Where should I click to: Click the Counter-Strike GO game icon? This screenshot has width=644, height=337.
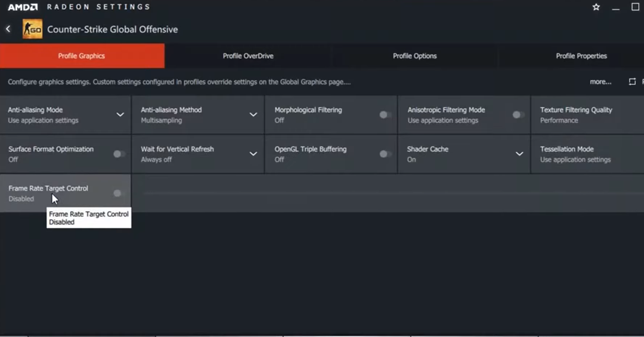pos(33,29)
